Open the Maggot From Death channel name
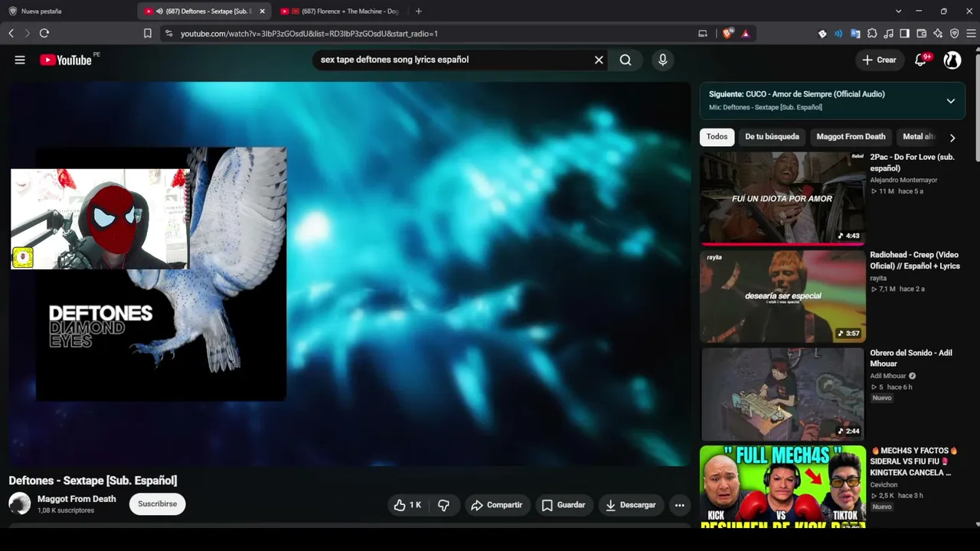 tap(77, 499)
